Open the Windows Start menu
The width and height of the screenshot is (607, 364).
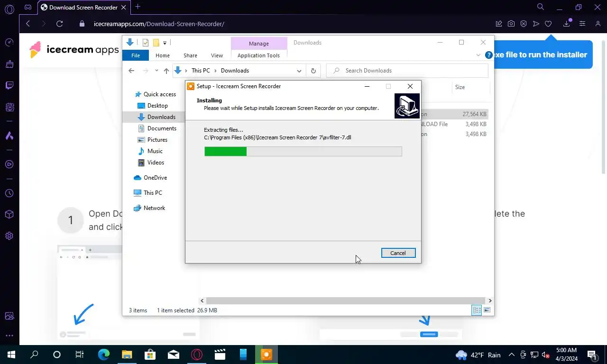tap(11, 355)
